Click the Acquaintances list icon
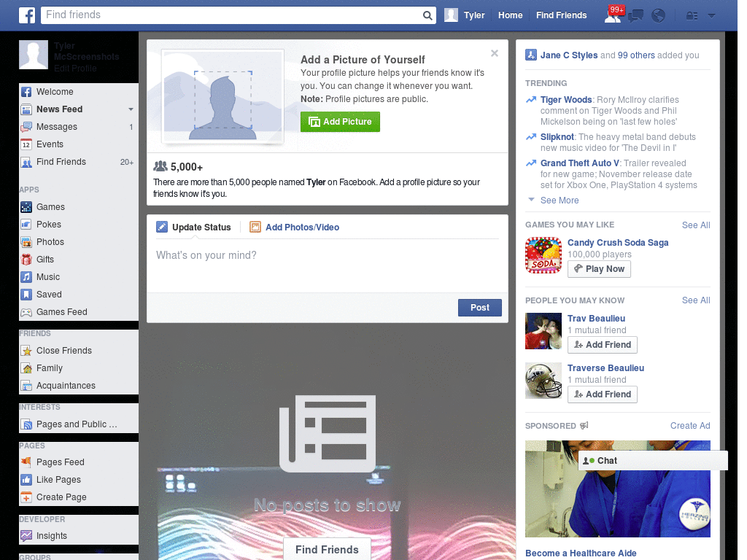 (x=26, y=386)
